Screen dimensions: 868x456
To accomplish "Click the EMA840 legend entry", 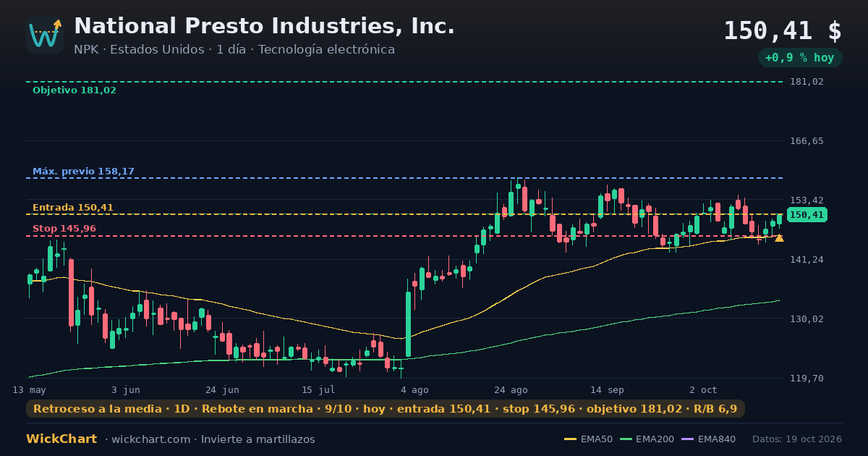I will tap(709, 439).
